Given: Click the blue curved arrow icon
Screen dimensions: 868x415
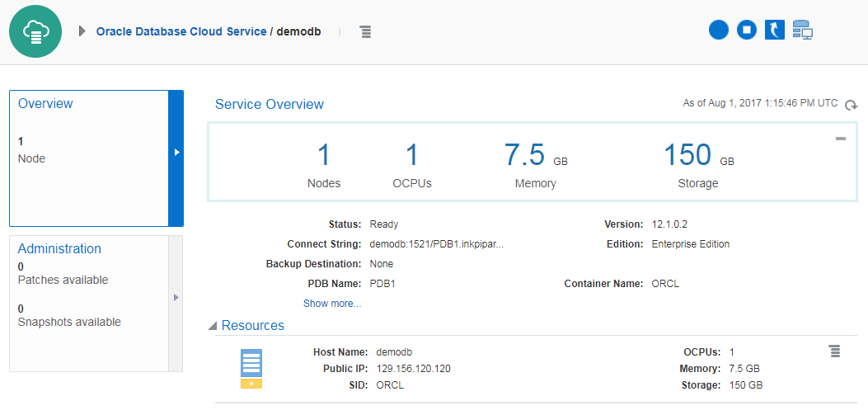Looking at the screenshot, I should pos(775,31).
